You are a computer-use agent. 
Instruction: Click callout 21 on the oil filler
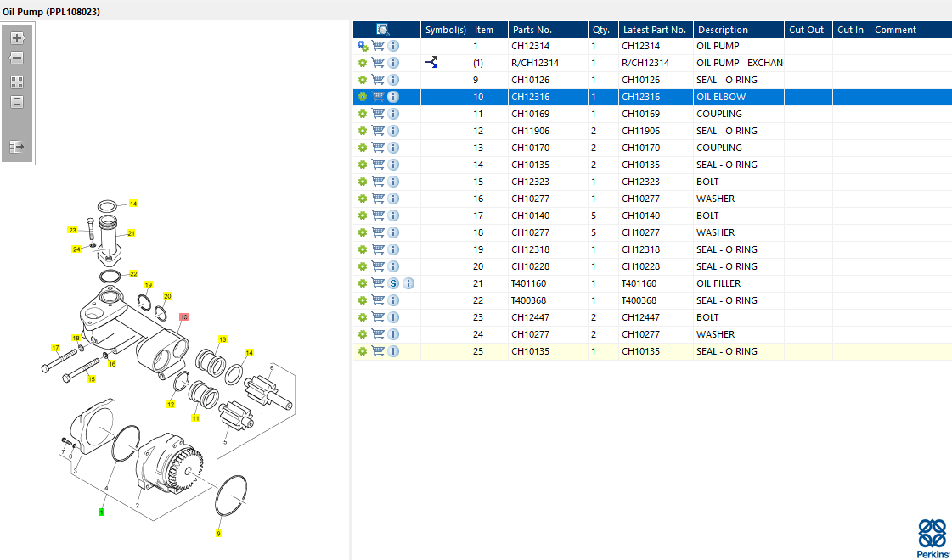[132, 232]
